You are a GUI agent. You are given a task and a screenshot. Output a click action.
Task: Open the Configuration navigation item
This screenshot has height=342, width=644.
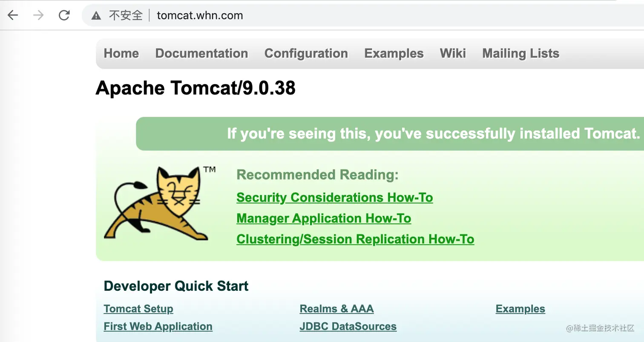coord(306,53)
